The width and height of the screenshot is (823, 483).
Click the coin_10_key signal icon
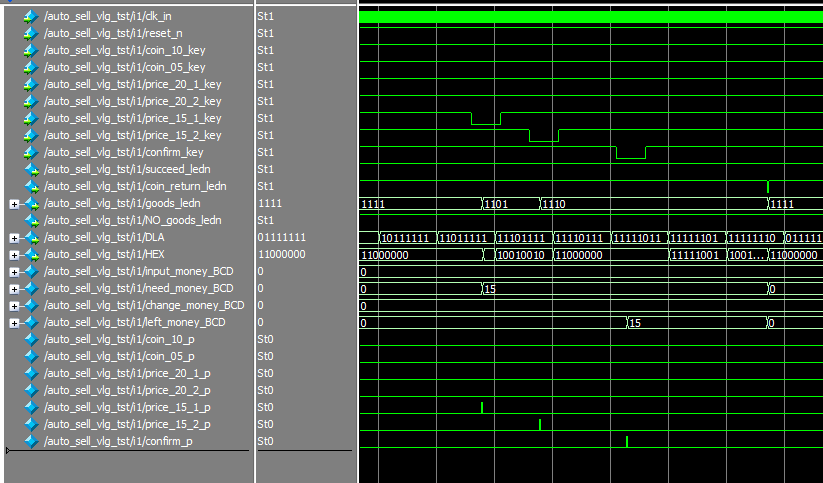coord(30,50)
